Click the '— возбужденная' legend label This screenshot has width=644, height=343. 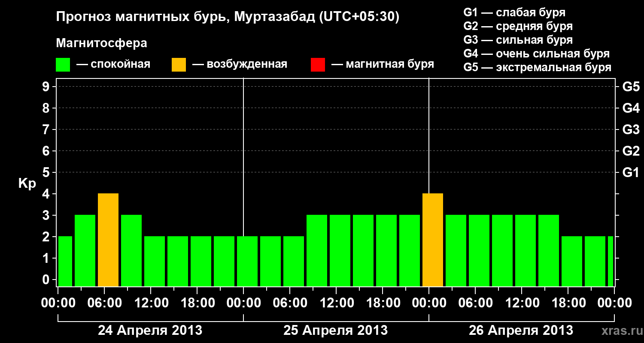[x=240, y=65]
